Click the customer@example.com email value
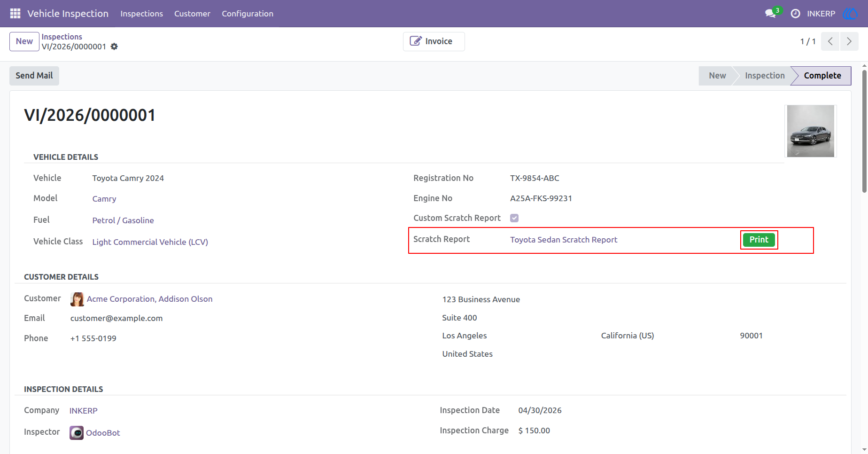This screenshot has width=868, height=454. [x=116, y=318]
